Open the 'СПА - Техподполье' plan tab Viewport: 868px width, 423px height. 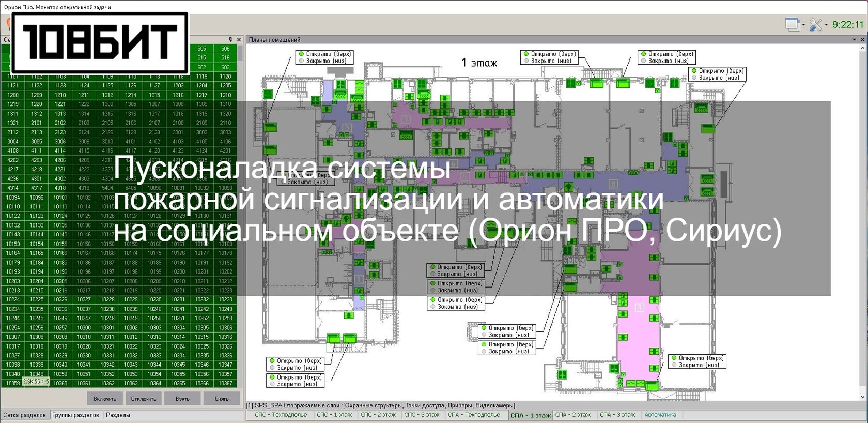tap(474, 415)
